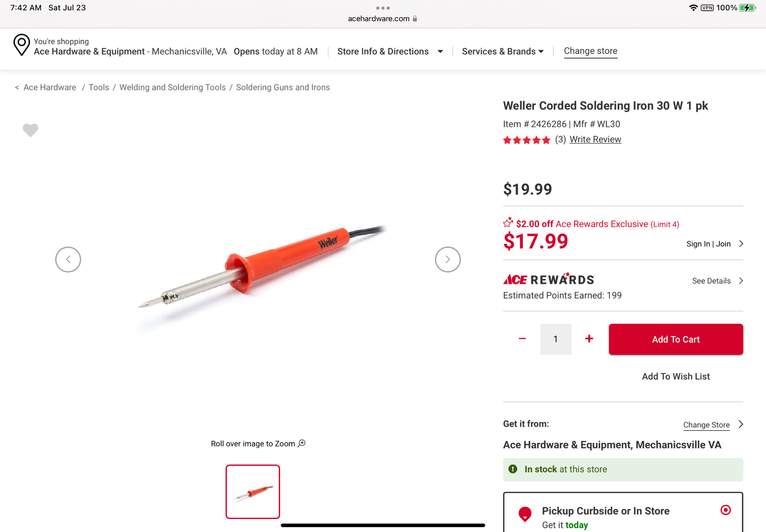Screen dimensions: 766x532
Task: Increase quantity with the plus icon
Action: pos(589,339)
